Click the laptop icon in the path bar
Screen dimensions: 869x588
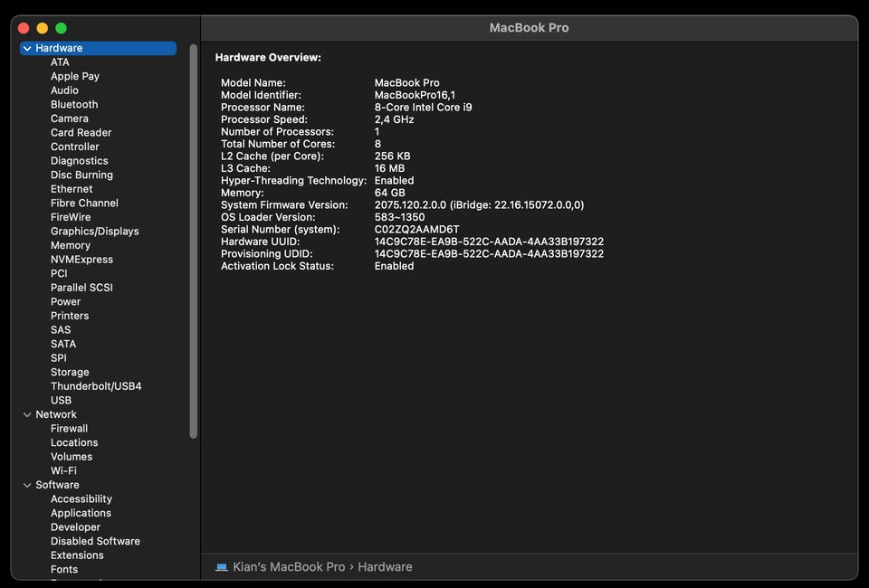[x=222, y=567]
